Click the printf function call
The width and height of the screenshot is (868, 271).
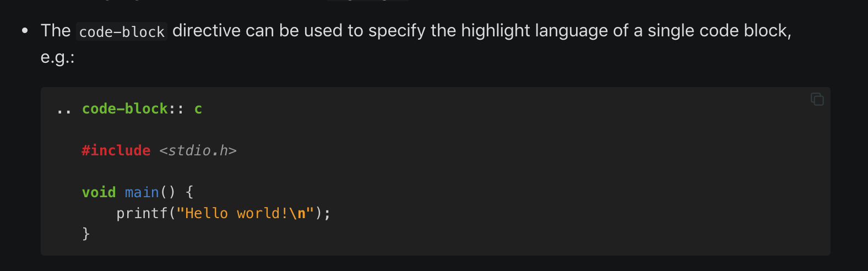tap(142, 213)
